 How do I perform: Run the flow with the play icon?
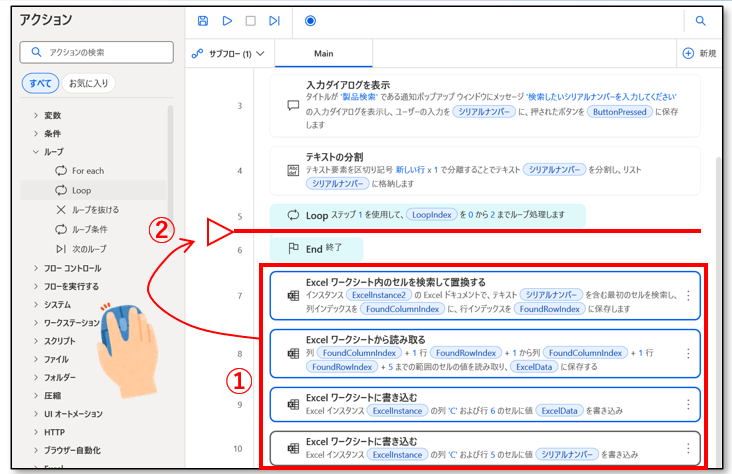[227, 20]
